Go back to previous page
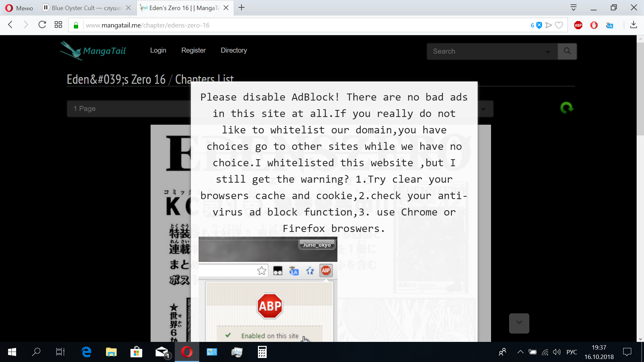The width and height of the screenshot is (644, 362). [10, 25]
